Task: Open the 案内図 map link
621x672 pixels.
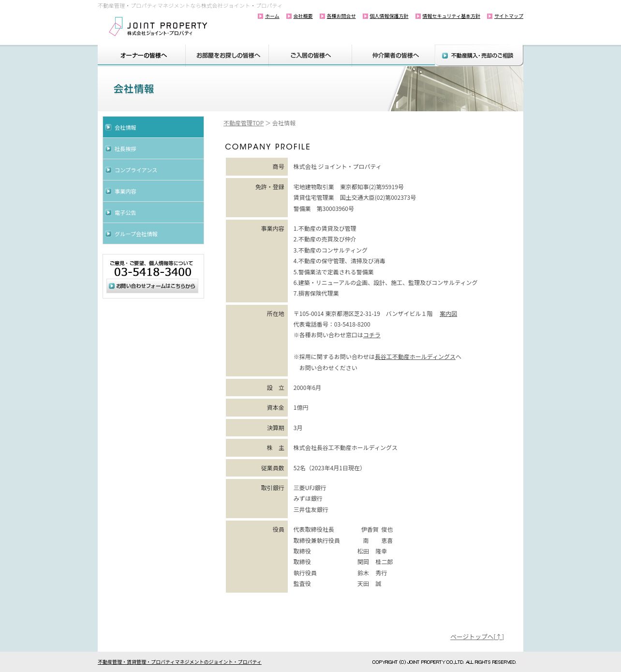Action: click(448, 314)
